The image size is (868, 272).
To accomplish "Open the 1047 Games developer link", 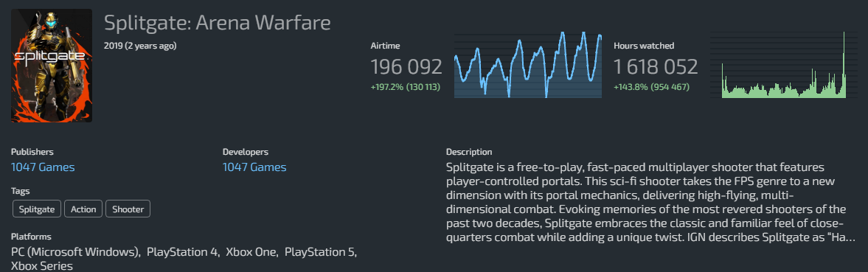I will point(254,167).
